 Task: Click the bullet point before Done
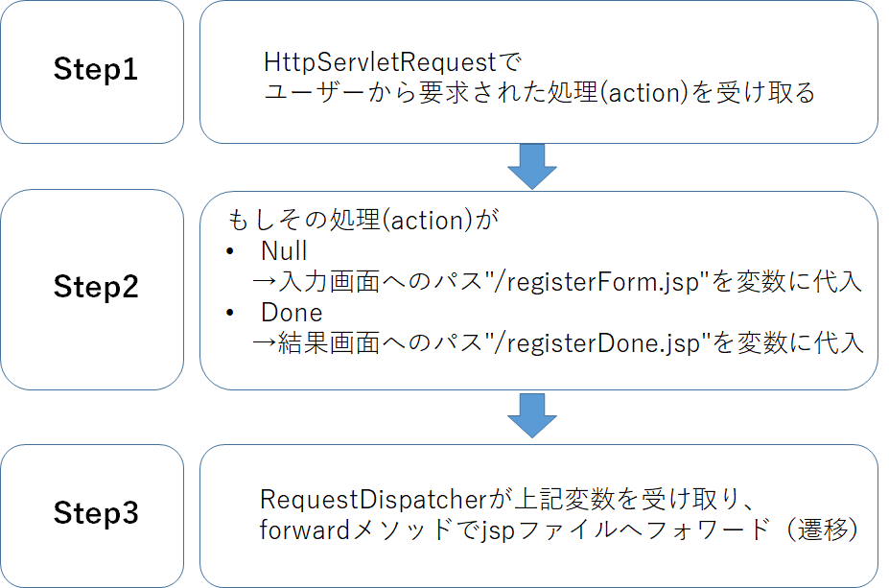click(229, 313)
